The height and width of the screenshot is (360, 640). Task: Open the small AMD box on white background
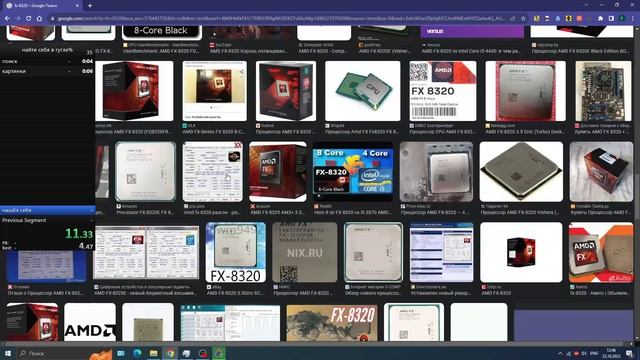click(521, 252)
